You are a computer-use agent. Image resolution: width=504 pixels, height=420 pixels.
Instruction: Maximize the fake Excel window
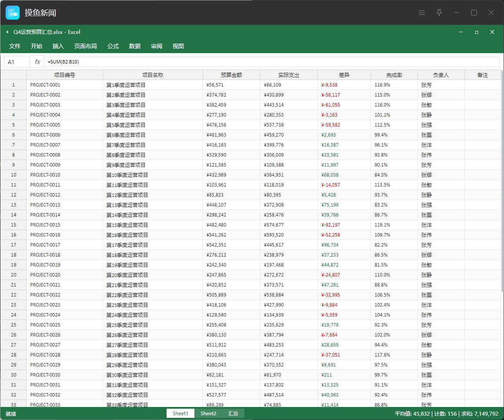pyautogui.click(x=477, y=32)
